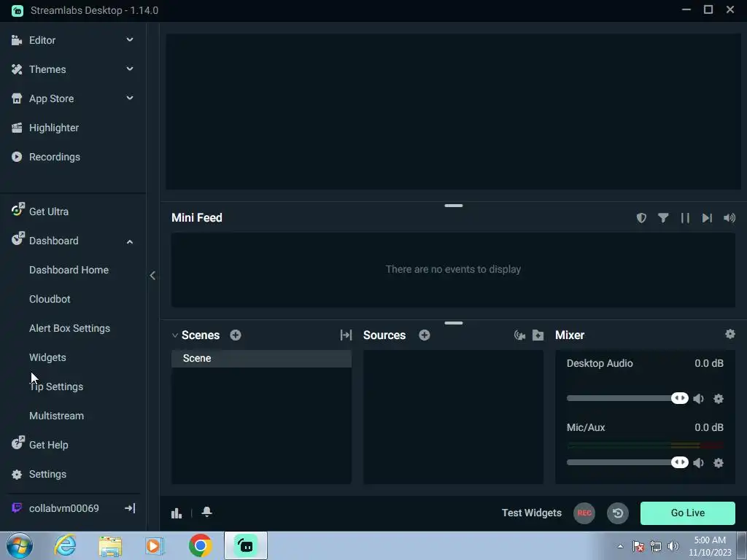
Task: Open Mixer advanced audio settings gear
Action: point(729,334)
